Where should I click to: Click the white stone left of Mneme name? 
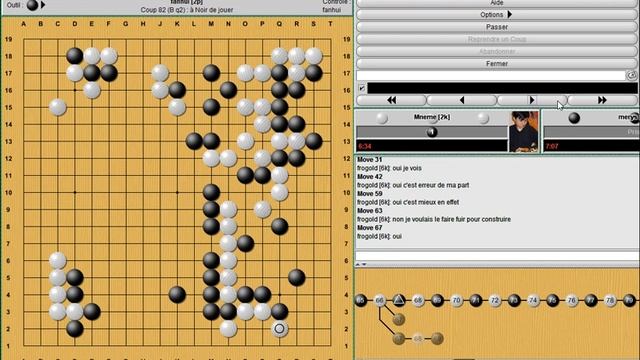pyautogui.click(x=382, y=118)
